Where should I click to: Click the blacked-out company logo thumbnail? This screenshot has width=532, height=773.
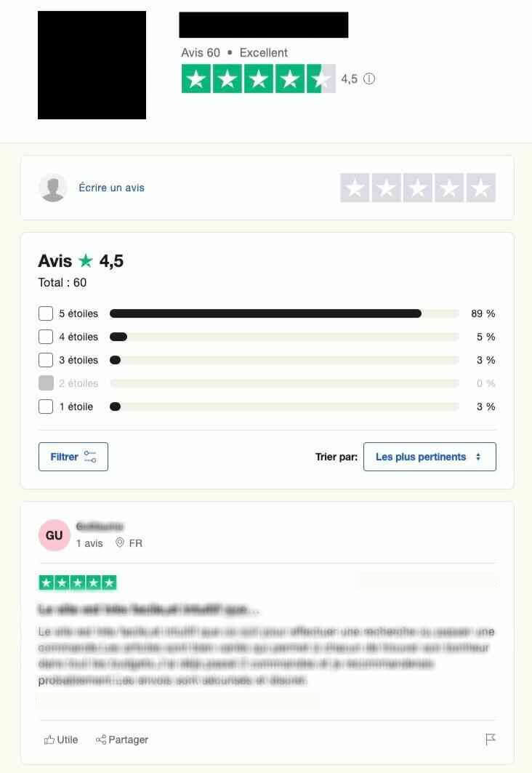[92, 65]
